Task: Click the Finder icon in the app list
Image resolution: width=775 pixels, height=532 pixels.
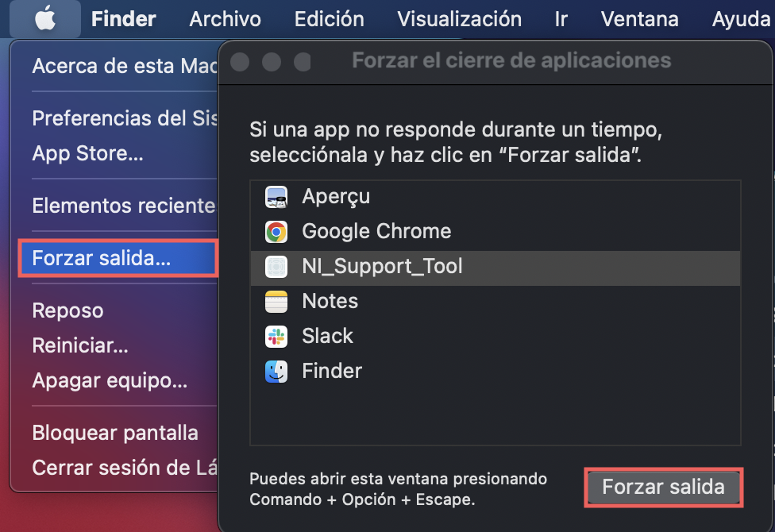Action: tap(275, 371)
